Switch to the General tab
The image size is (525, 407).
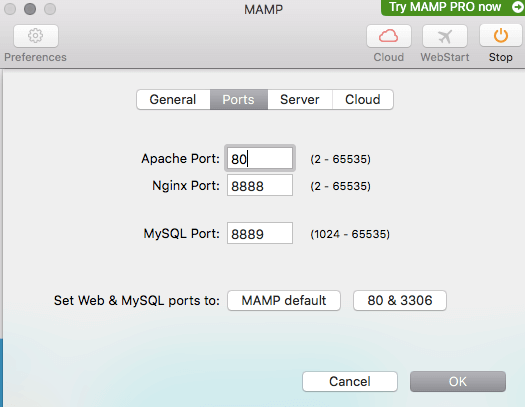point(173,99)
